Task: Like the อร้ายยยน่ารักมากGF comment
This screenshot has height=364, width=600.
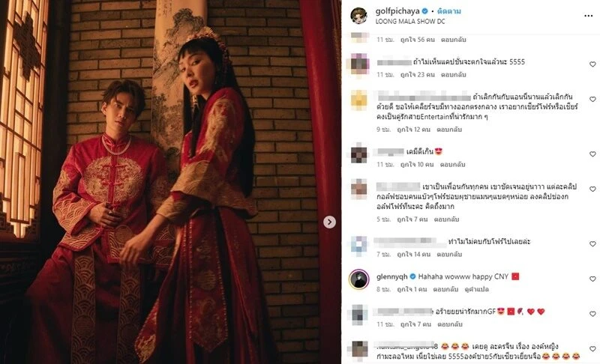Action: tap(592, 314)
